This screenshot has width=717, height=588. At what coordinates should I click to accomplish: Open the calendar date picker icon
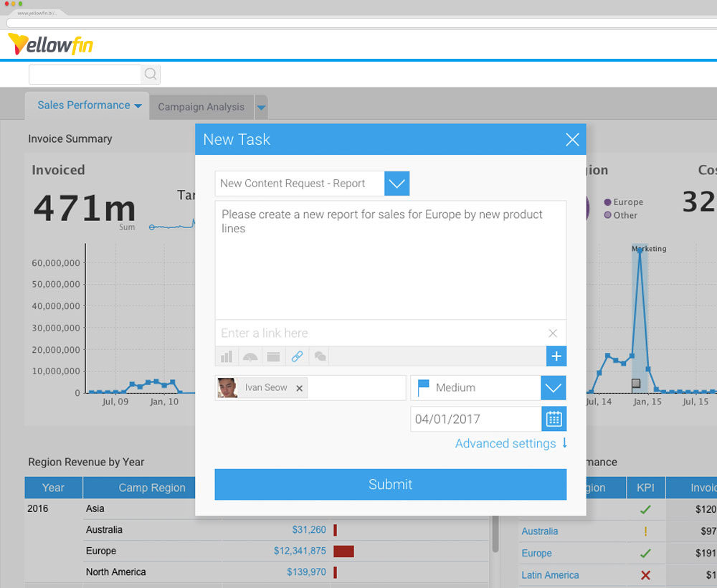554,419
